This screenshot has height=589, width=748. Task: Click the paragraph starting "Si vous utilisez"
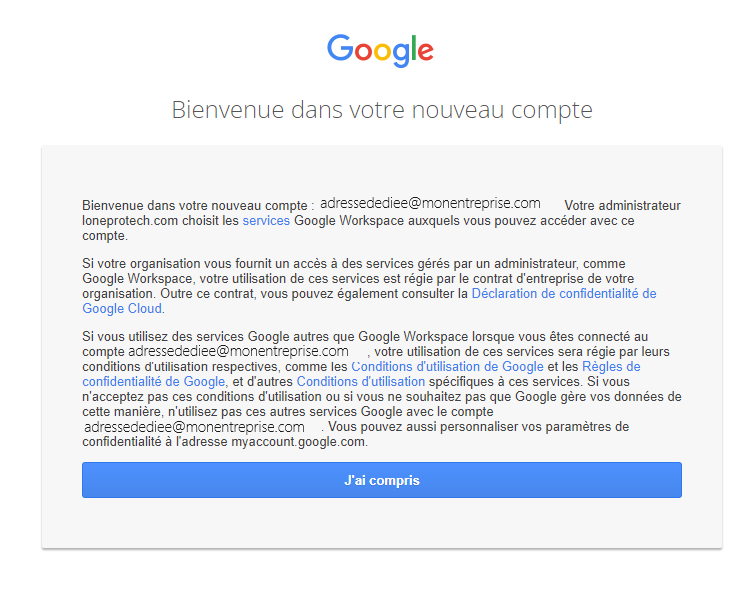pyautogui.click(x=382, y=389)
